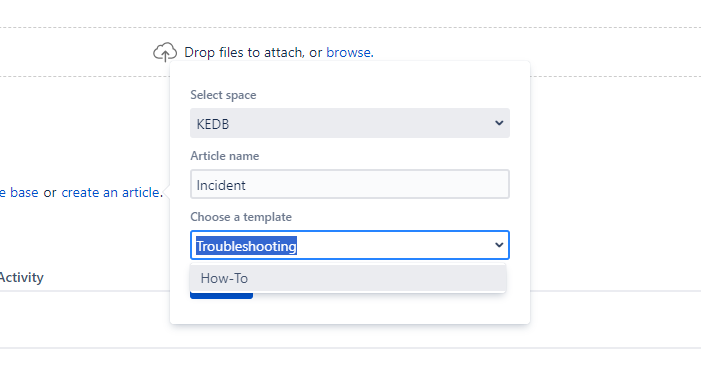Click the Choose a template label
701x366 pixels.
241,217
